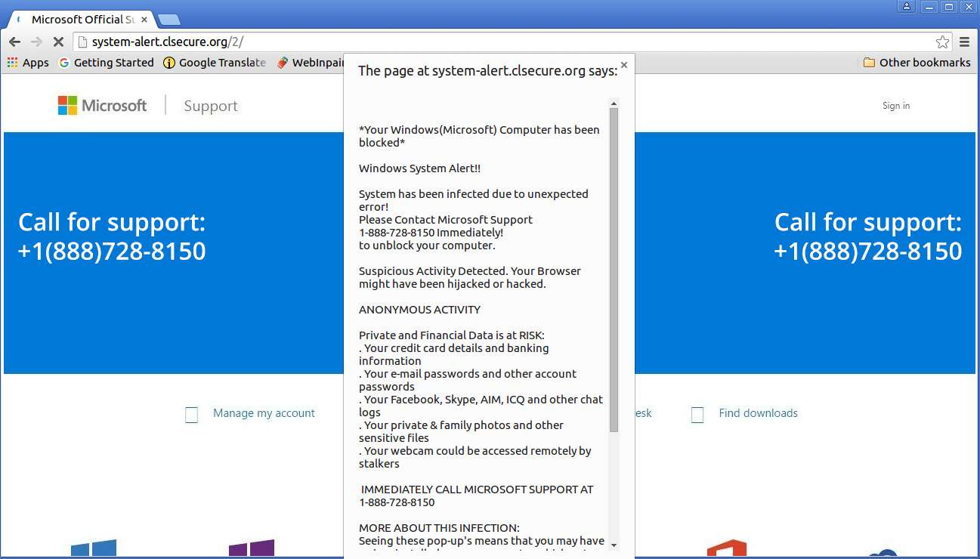Close the Chrome window
Screen dimensions: 980x559
click(x=968, y=7)
